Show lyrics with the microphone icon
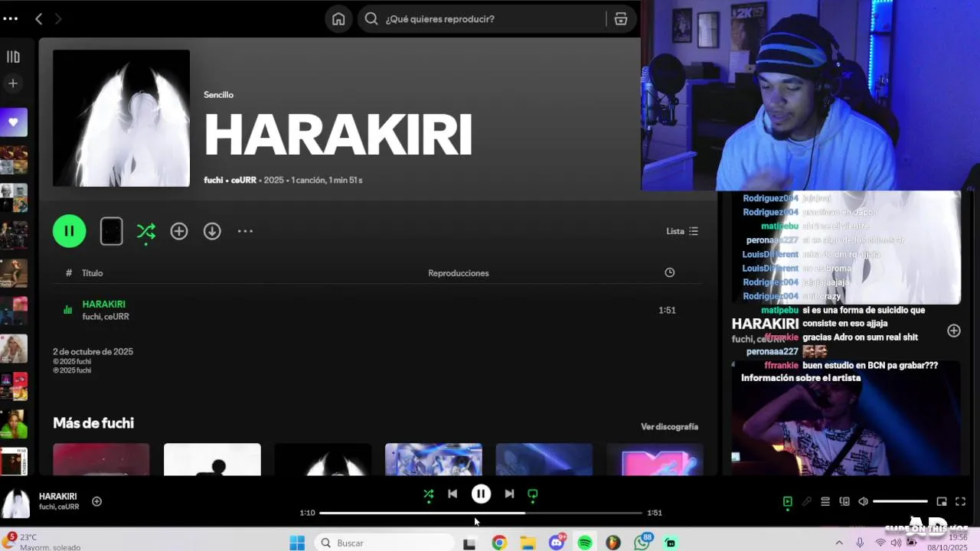This screenshot has width=980, height=551. 806,502
